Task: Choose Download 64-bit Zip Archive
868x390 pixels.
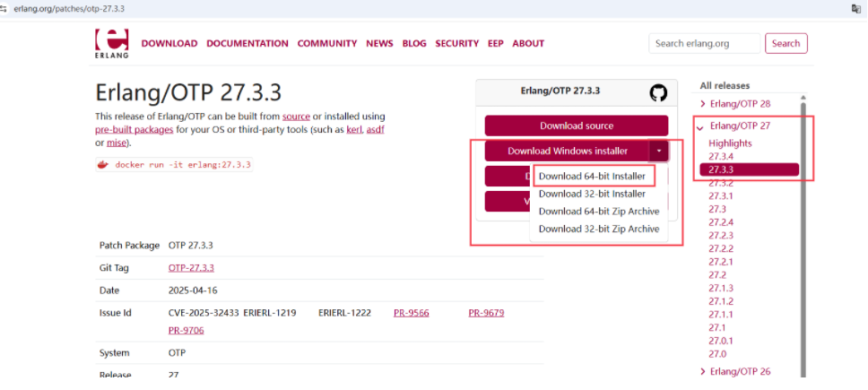Action: point(599,212)
